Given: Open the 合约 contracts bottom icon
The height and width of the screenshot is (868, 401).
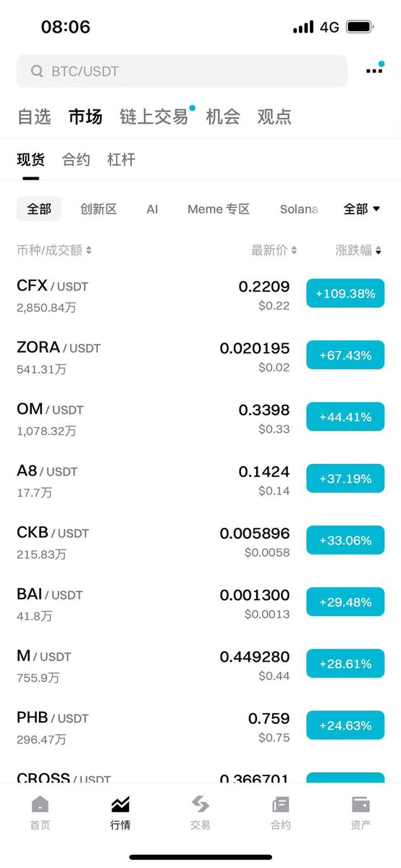Looking at the screenshot, I should point(281,804).
